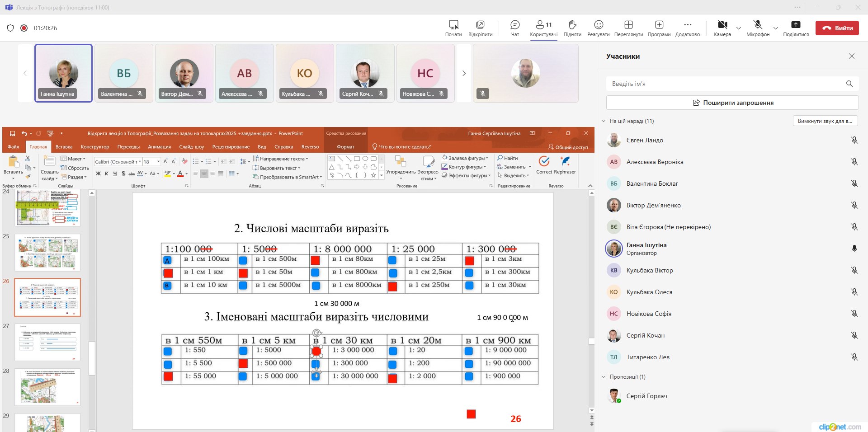Click the Apps plus icon

[x=659, y=25]
